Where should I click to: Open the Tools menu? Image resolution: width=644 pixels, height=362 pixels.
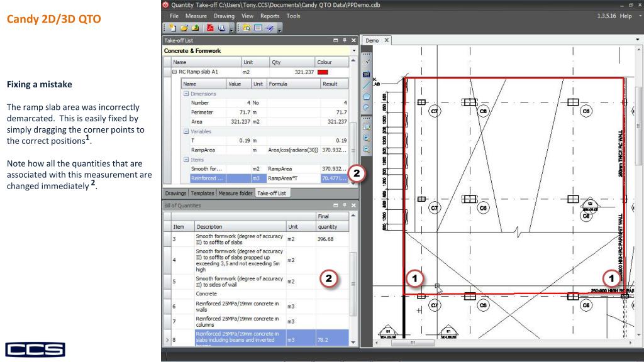[293, 16]
